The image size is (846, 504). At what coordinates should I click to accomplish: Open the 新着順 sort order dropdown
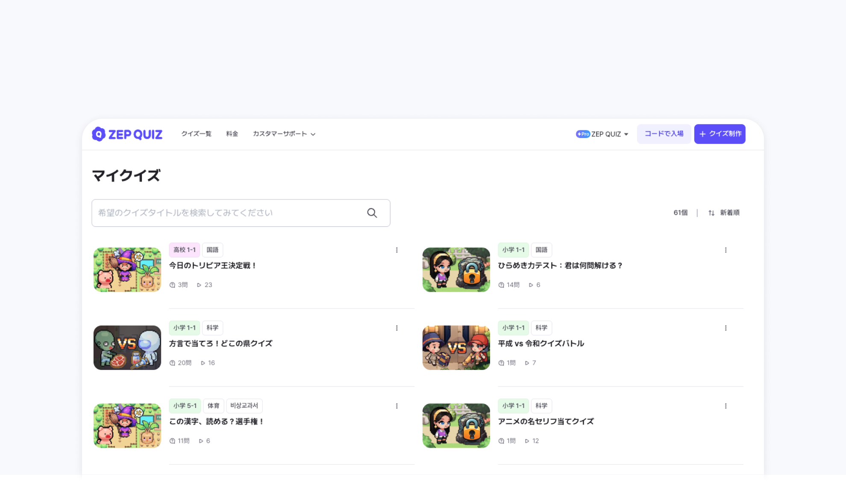pyautogui.click(x=729, y=213)
